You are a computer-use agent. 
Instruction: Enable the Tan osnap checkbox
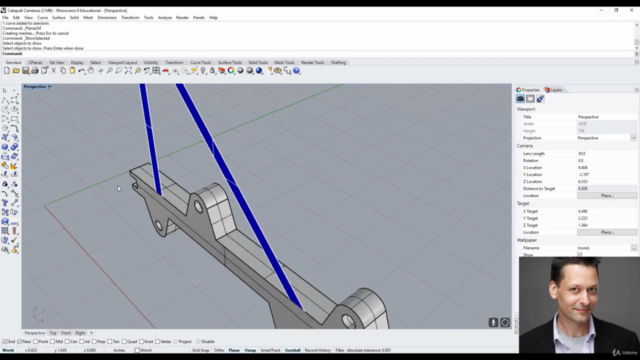pos(109,342)
